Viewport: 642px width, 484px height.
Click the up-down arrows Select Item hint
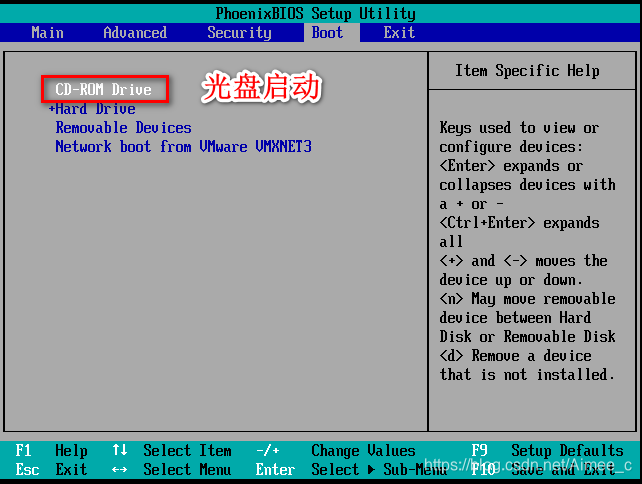172,451
